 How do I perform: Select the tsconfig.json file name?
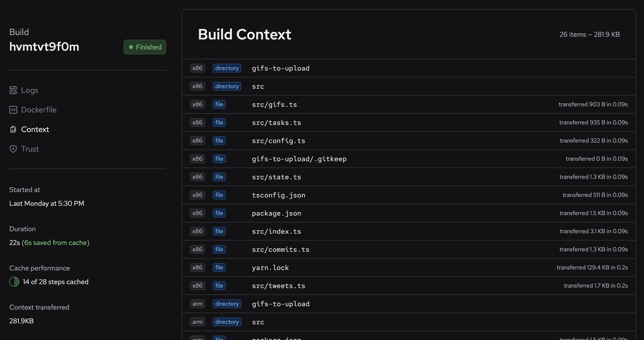pyautogui.click(x=278, y=195)
